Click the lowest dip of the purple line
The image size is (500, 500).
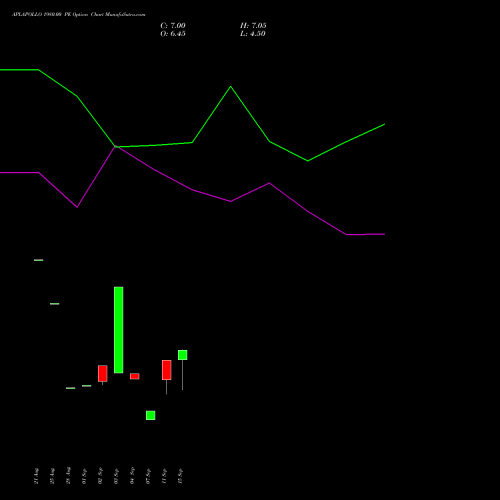click(347, 235)
